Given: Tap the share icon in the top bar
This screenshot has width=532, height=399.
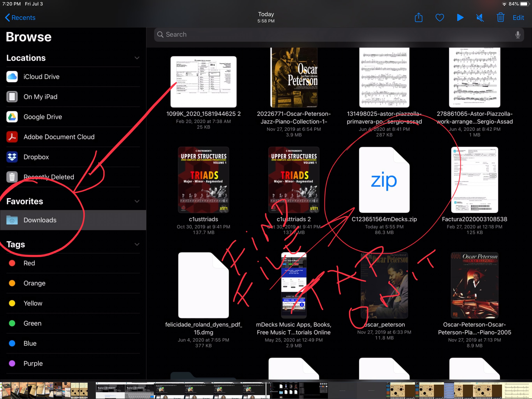Looking at the screenshot, I should tap(418, 18).
